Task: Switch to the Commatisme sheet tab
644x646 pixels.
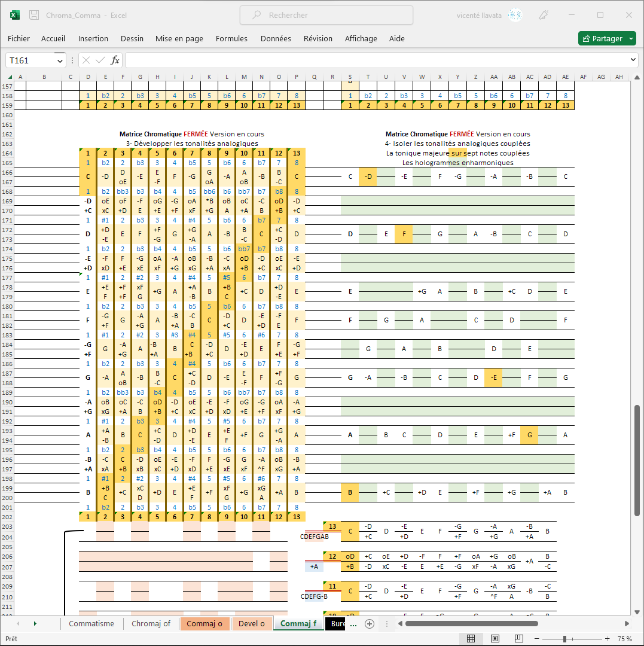Action: click(x=91, y=624)
